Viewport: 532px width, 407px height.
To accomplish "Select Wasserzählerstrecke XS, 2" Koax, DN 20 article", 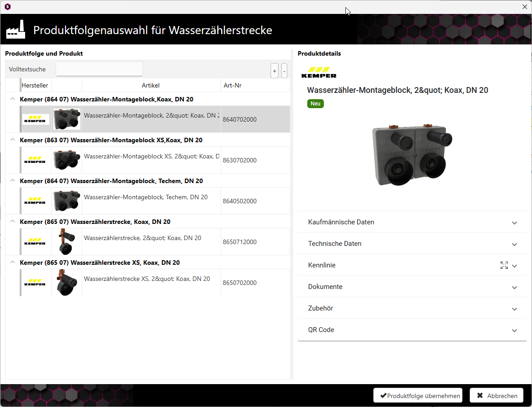I will tap(147, 279).
